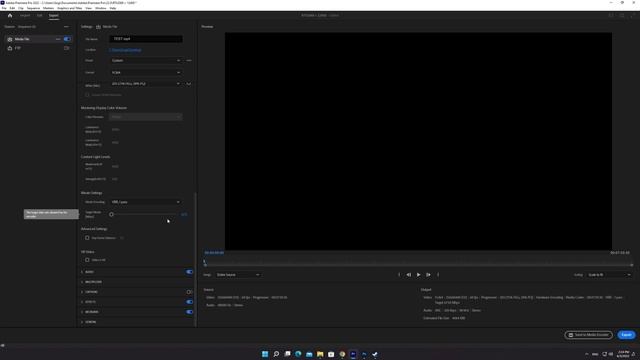This screenshot has height=360, width=640.
Task: Click the Target Bitrate slider handle
Action: [x=111, y=214]
